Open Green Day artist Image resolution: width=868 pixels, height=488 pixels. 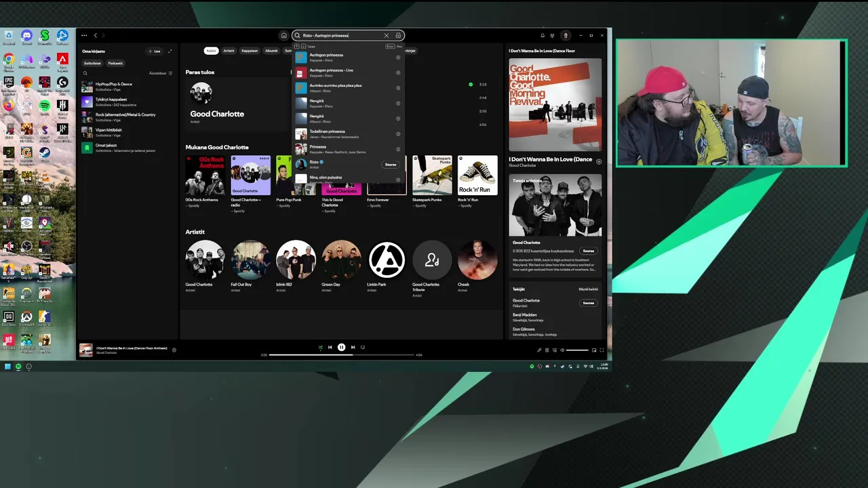pyautogui.click(x=341, y=266)
